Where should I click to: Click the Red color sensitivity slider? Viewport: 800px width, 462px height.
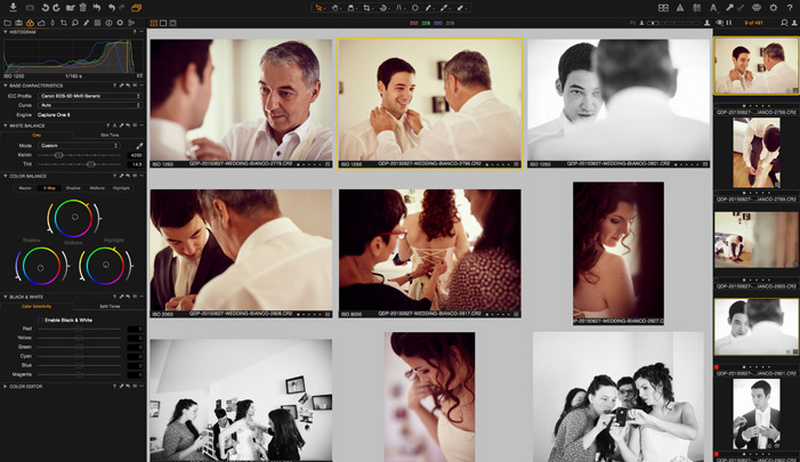pos(79,329)
